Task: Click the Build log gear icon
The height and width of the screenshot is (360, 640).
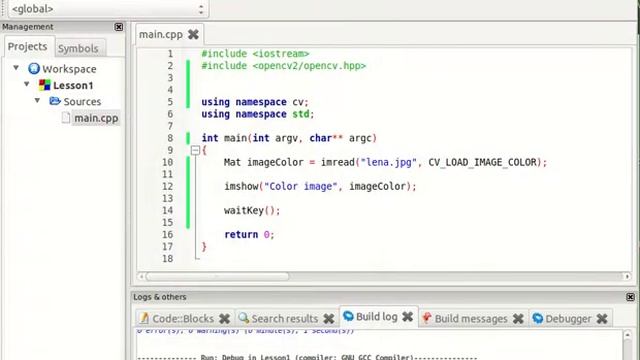Action: tap(348, 316)
